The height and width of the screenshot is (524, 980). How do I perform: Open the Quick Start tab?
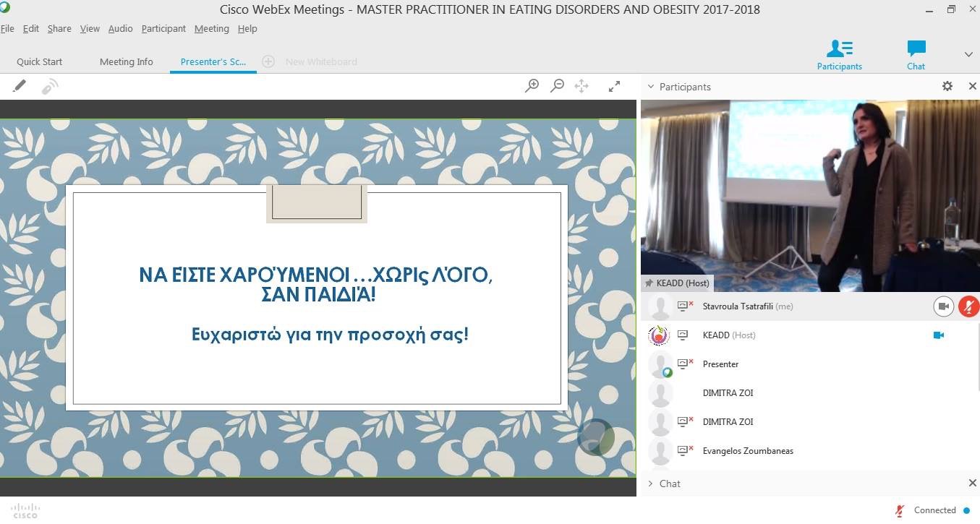click(x=40, y=61)
